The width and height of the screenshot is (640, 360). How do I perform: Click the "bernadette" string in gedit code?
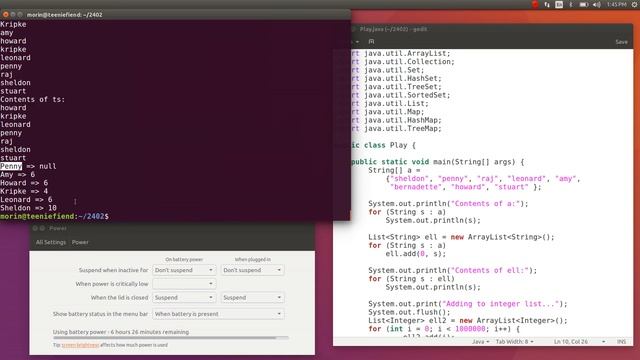416,187
